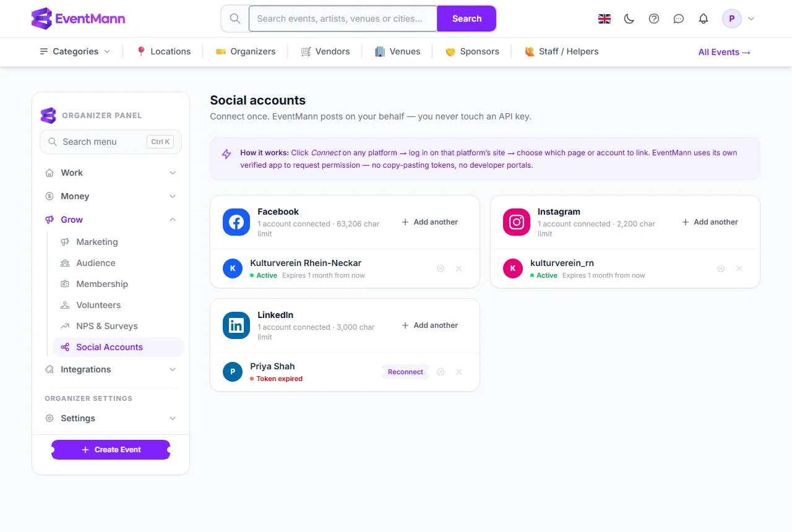Image resolution: width=792 pixels, height=532 pixels.
Task: Reconnect the Priya Shah account
Action: [x=405, y=372]
